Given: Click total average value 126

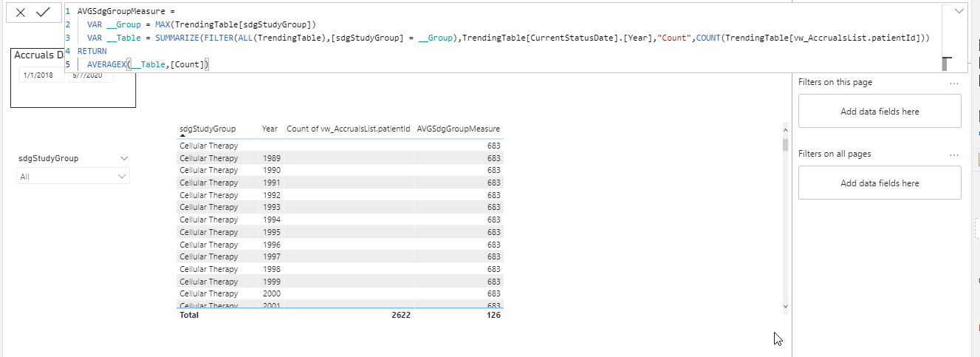Looking at the screenshot, I should tap(493, 315).
